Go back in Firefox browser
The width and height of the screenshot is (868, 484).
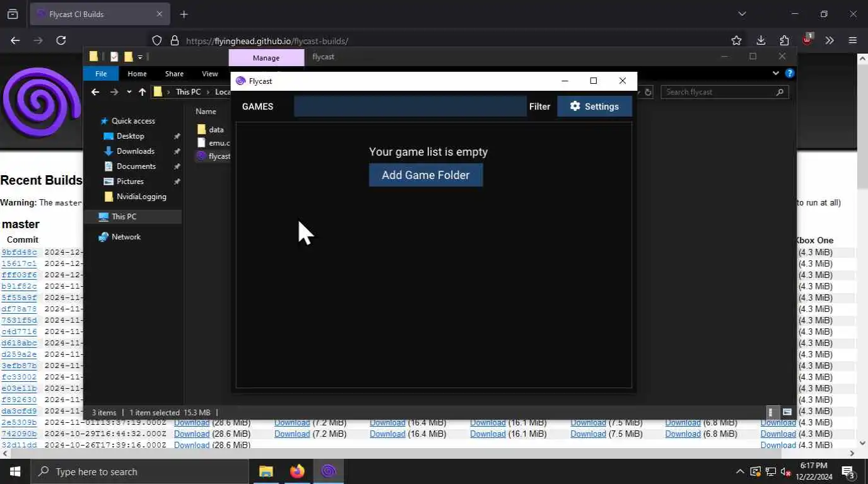15,40
